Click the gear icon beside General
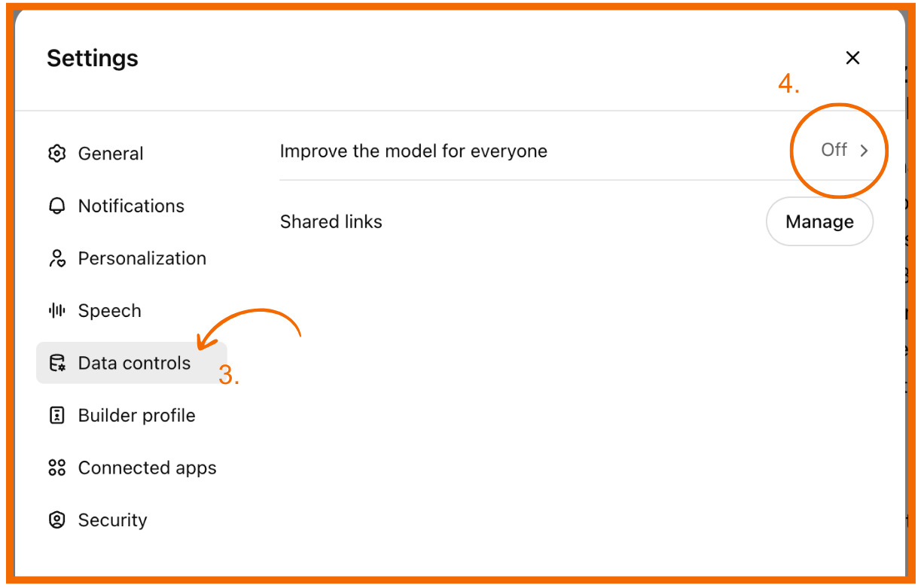 click(x=56, y=154)
